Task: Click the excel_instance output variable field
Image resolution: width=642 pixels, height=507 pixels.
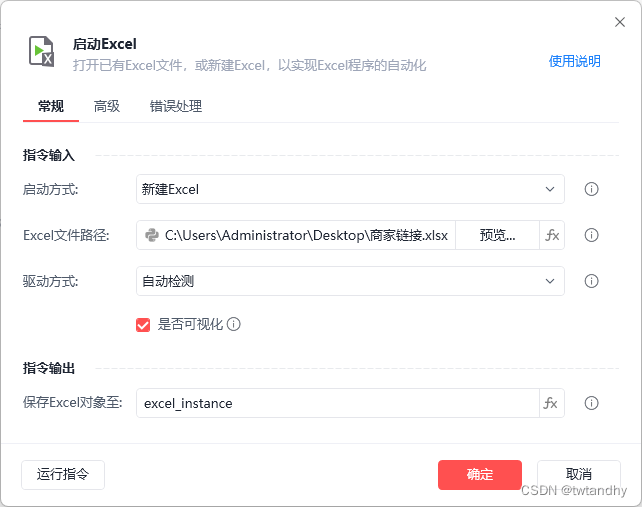Action: (x=338, y=403)
